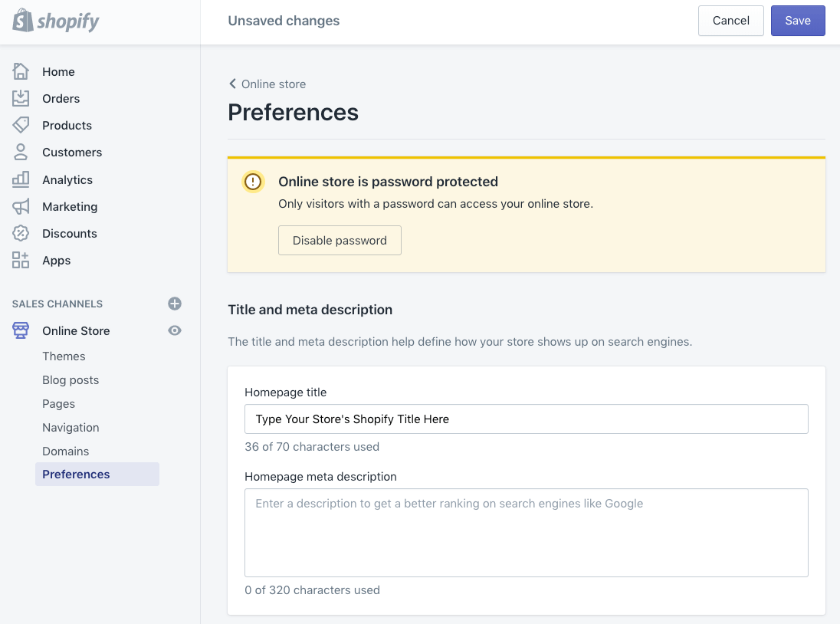This screenshot has width=840, height=624.
Task: Open Domains submenu item
Action: (65, 451)
